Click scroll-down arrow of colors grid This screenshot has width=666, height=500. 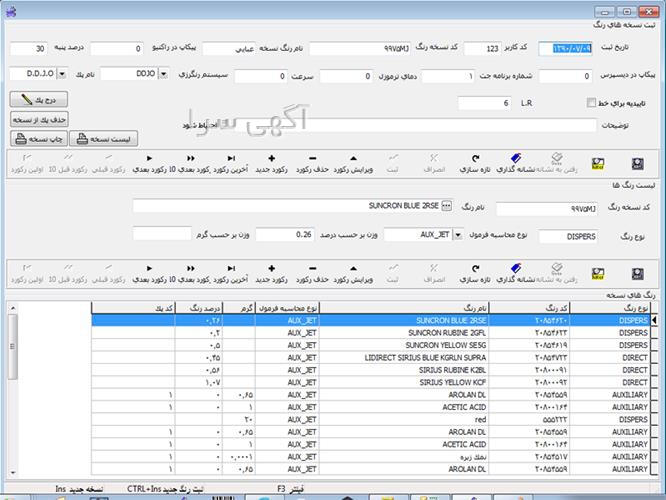(x=13, y=472)
